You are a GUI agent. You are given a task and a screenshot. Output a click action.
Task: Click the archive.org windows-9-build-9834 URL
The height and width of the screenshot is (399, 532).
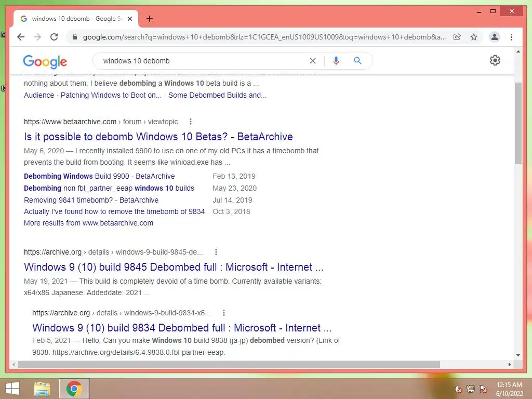pos(122,313)
